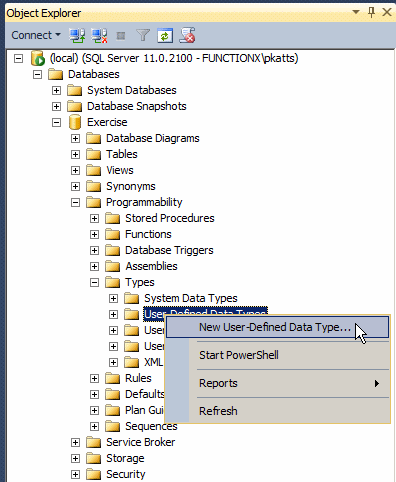
Task: Expand the User-Defined Data Types node
Action: [113, 314]
